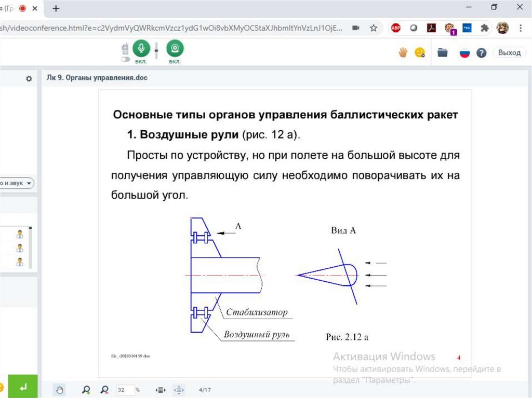
Task: Open the blue square extension
Action: (x=467, y=28)
